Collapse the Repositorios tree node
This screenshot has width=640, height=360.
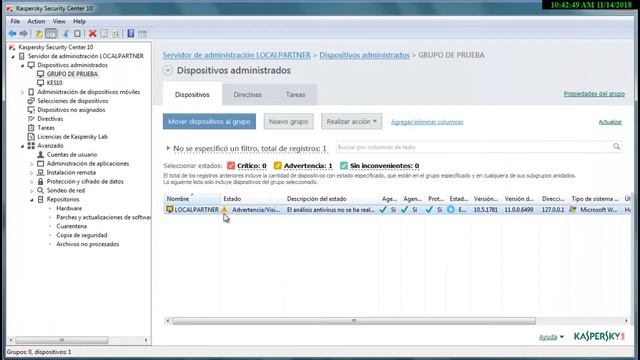click(32, 200)
